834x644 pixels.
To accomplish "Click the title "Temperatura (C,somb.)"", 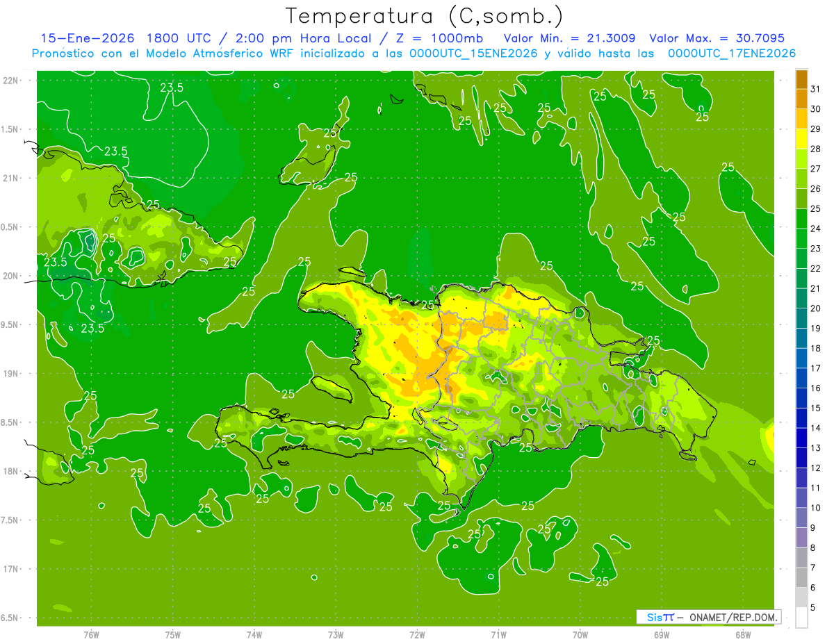I will 424,16.
